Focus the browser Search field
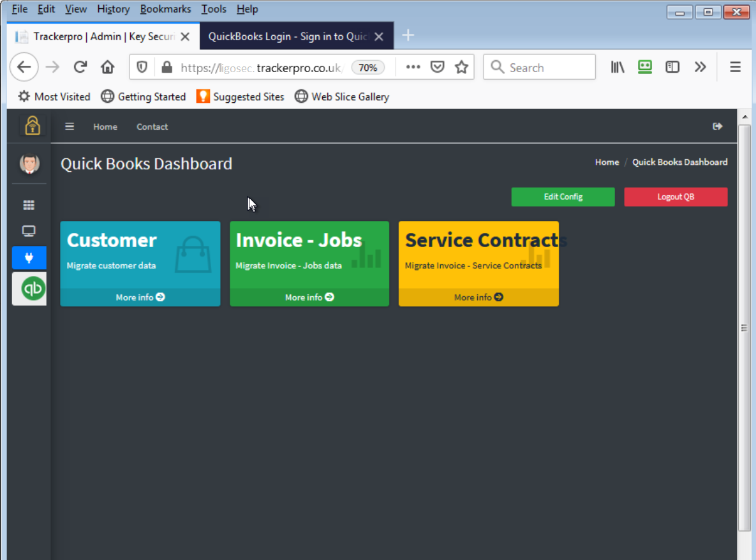This screenshot has height=560, width=756. point(540,67)
